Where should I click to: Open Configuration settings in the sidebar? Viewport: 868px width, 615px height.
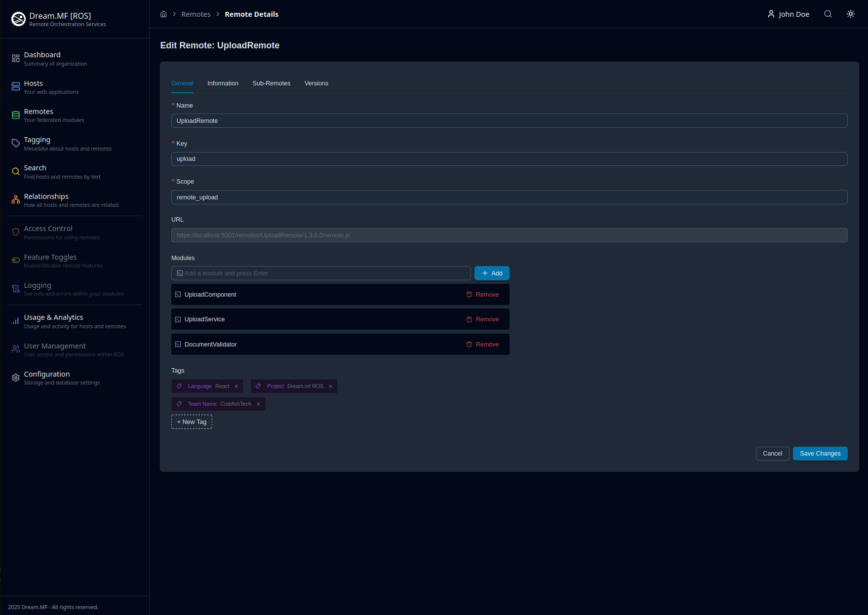(x=47, y=374)
